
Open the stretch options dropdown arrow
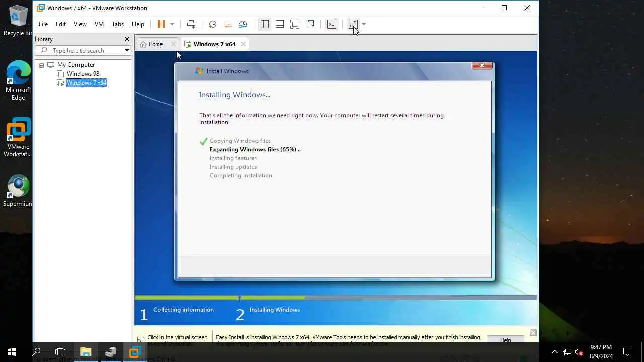364,24
